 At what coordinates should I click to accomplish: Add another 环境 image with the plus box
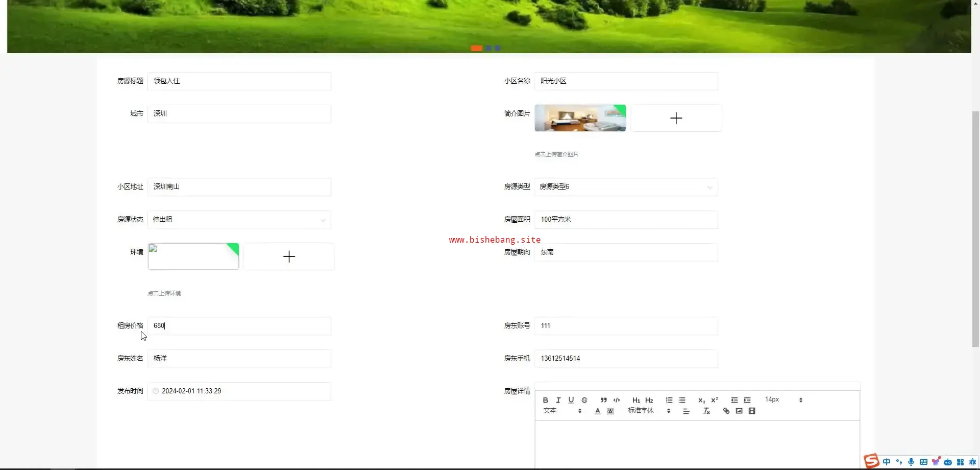[x=289, y=256]
